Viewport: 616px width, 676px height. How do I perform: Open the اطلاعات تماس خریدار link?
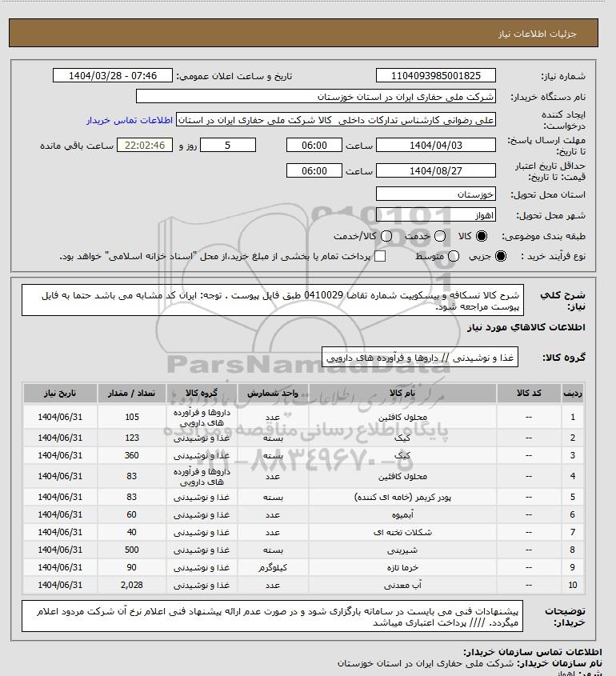[x=130, y=120]
